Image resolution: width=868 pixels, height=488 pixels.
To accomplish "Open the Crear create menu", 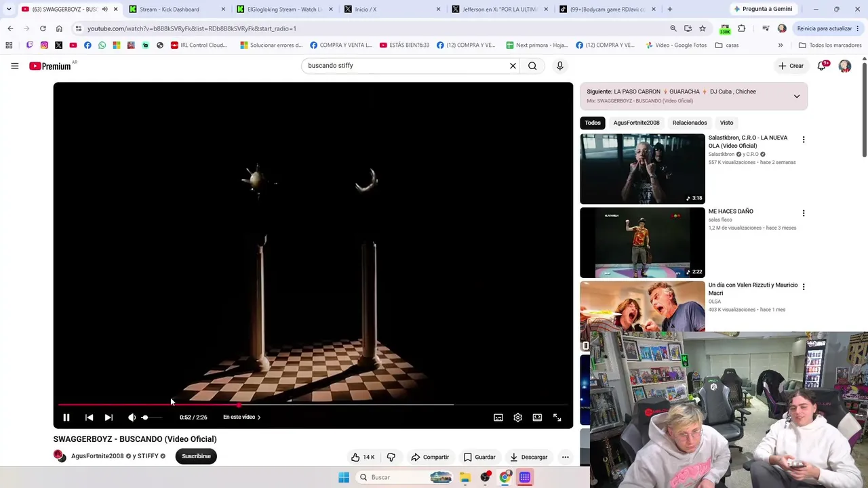I will click(x=791, y=66).
